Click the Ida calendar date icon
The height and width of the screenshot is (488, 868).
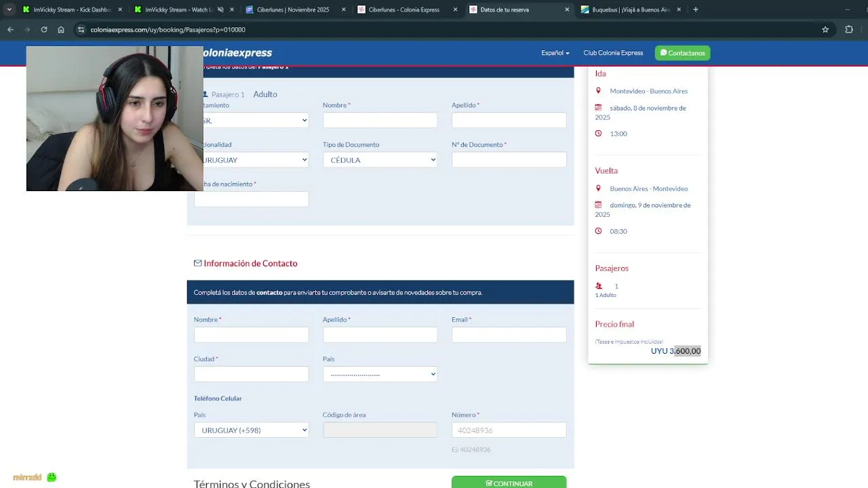tap(598, 108)
